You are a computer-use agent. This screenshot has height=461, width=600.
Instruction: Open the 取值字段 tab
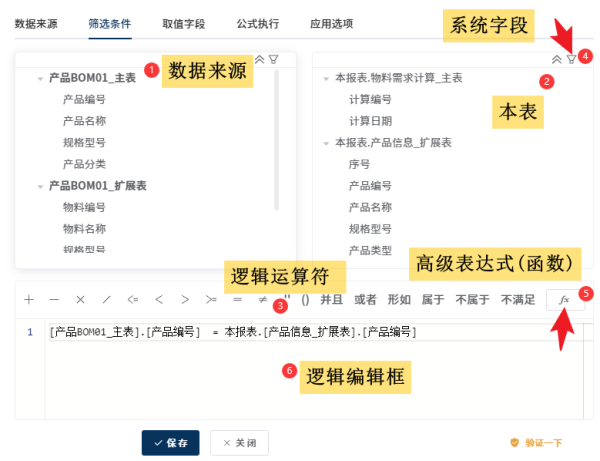(x=184, y=24)
